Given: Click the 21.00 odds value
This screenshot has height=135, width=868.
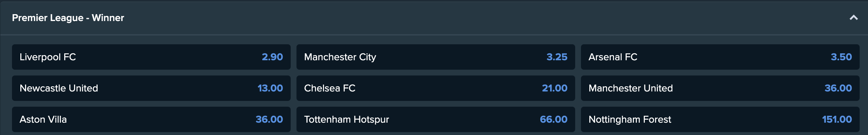Looking at the screenshot, I should tap(554, 88).
